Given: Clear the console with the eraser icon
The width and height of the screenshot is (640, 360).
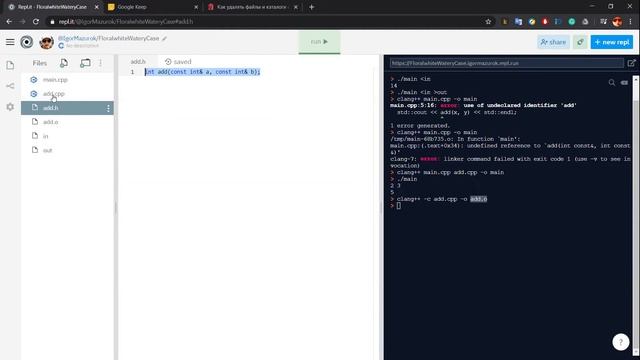Looking at the screenshot, I should point(624,82).
